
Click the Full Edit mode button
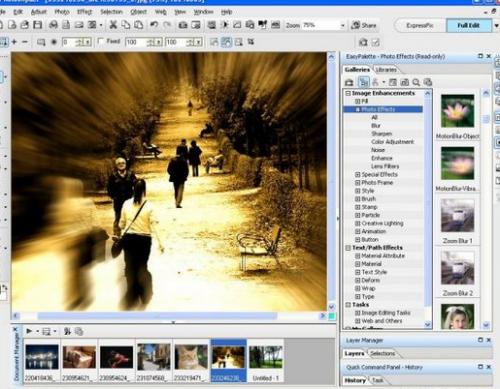468,25
